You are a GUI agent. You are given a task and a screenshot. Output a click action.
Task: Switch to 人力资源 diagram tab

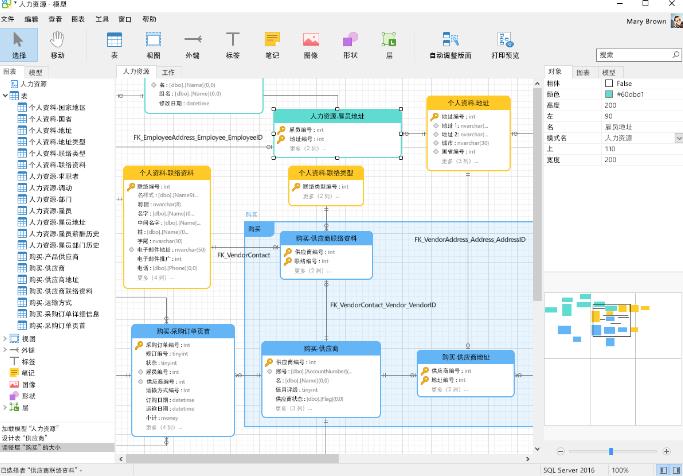tap(136, 71)
